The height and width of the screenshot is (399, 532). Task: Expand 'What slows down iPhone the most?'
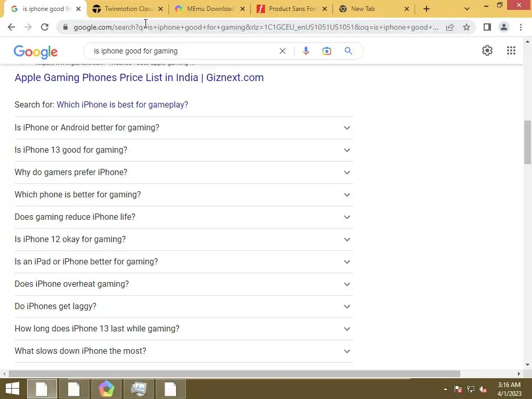click(x=183, y=351)
